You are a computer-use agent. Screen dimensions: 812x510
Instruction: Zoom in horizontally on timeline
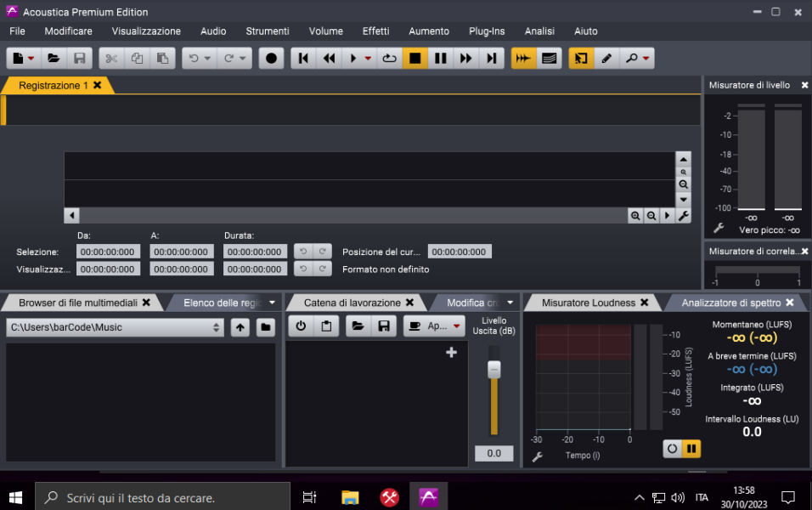tap(635, 216)
